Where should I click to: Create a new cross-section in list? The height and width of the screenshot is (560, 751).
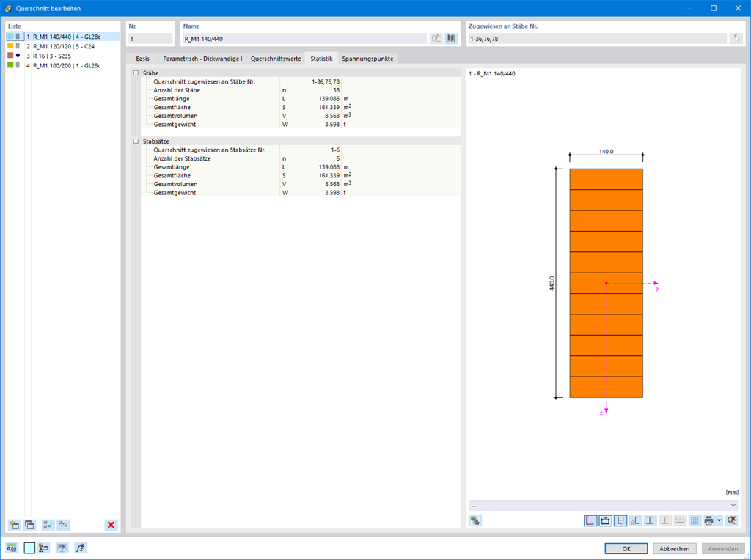[15, 525]
